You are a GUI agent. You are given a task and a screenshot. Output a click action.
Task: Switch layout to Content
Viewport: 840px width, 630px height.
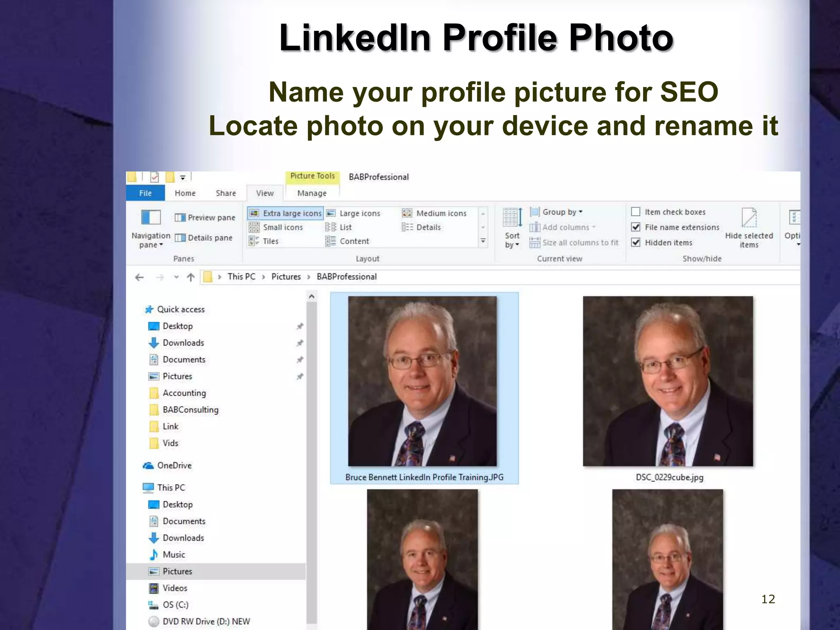(x=347, y=241)
